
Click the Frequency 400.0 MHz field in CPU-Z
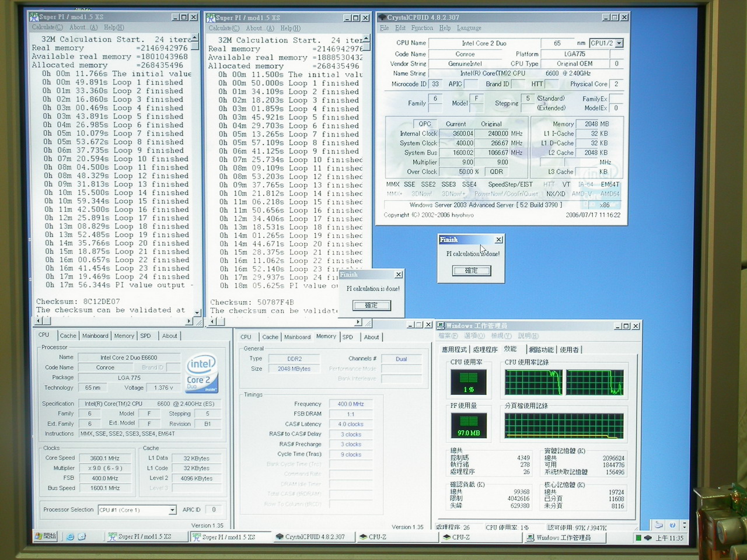[x=350, y=404]
